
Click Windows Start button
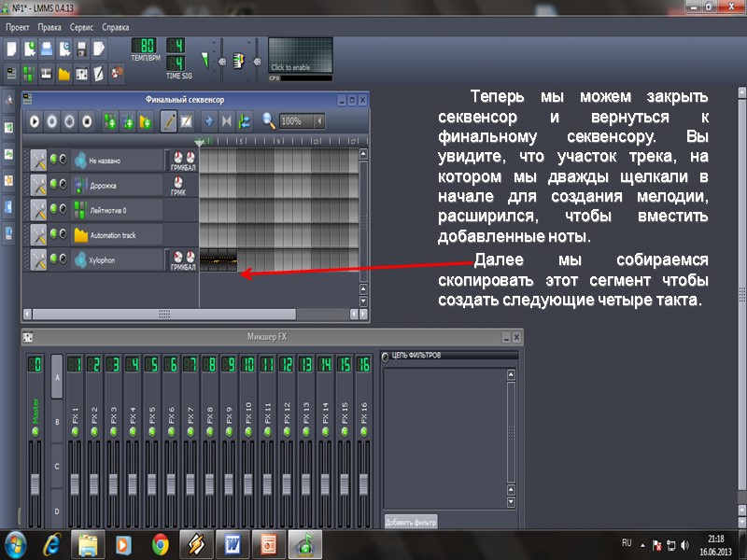16,544
